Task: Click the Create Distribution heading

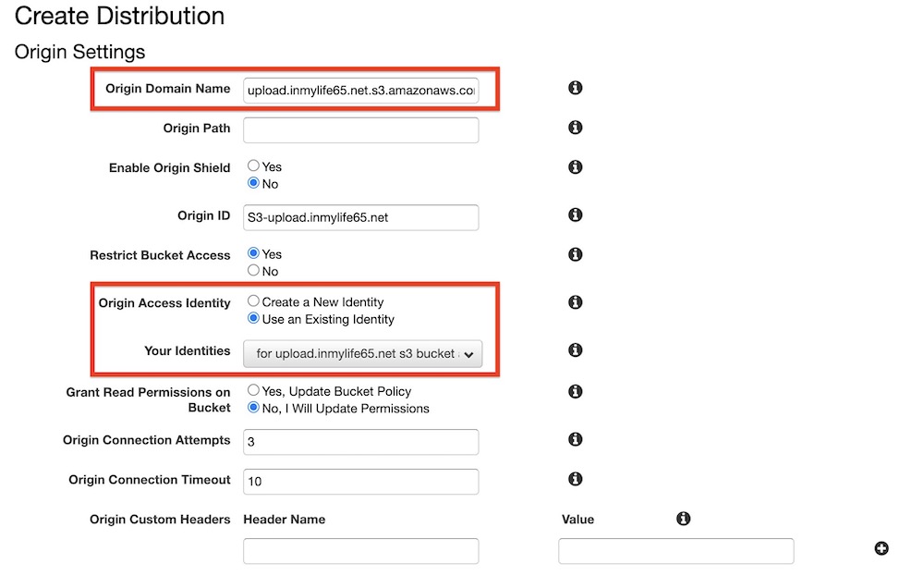Action: (x=119, y=16)
